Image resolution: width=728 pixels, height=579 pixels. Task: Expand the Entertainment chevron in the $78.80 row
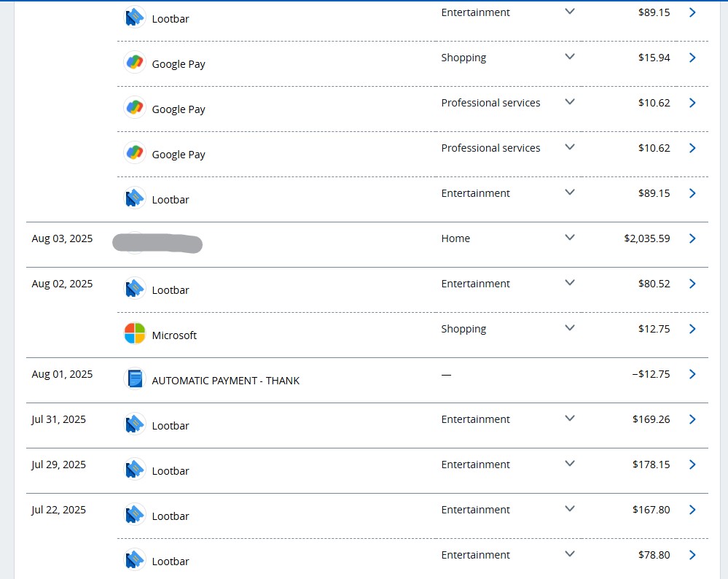(x=570, y=554)
